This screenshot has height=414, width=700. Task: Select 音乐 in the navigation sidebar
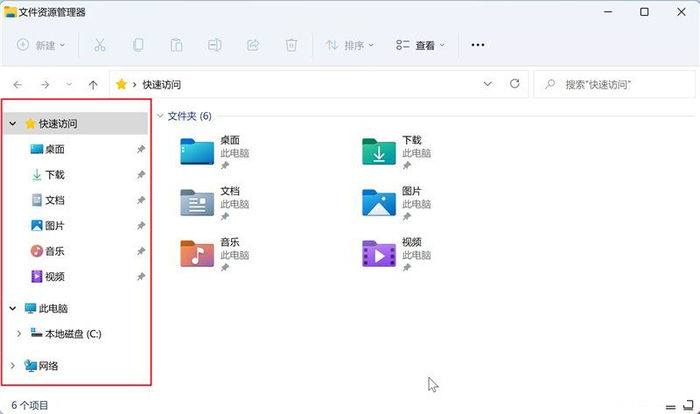55,251
